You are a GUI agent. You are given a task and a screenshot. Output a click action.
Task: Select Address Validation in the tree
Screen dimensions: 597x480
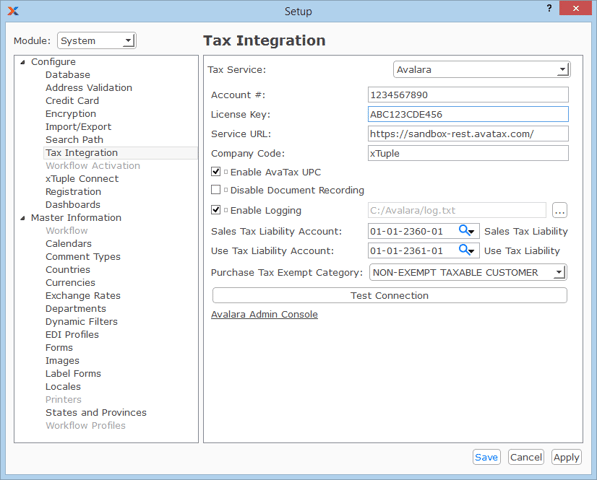coord(89,88)
